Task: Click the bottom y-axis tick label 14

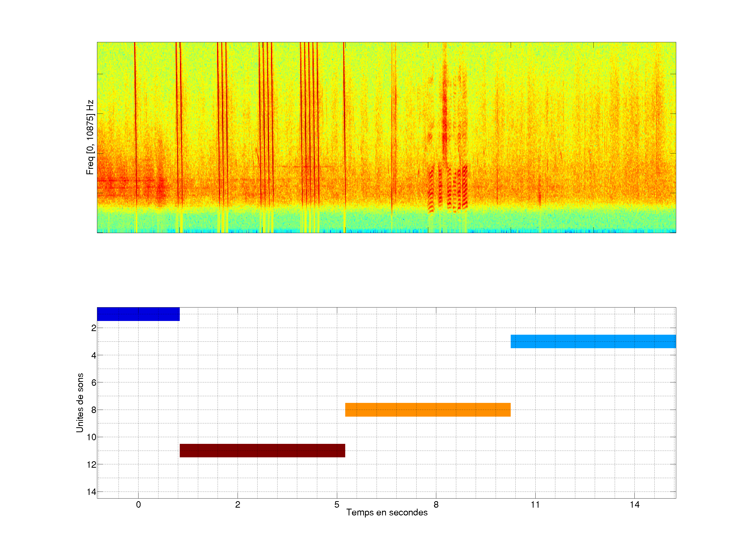Action: coord(92,492)
